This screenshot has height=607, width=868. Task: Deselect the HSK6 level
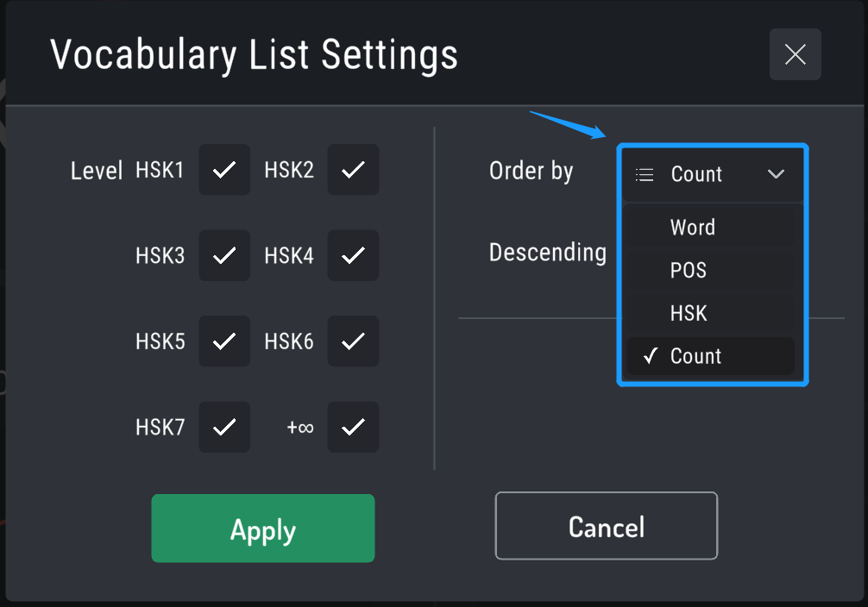pyautogui.click(x=353, y=341)
